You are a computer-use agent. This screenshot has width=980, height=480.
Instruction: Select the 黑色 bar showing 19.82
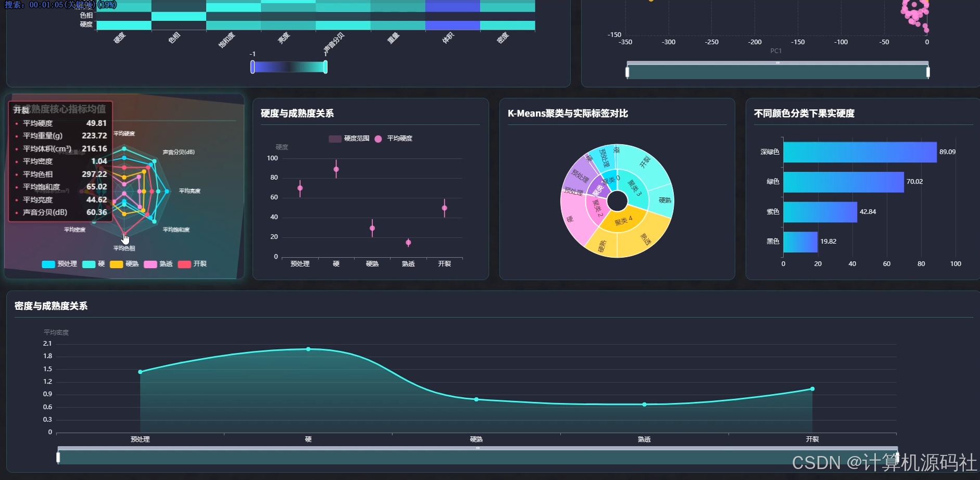click(x=800, y=242)
